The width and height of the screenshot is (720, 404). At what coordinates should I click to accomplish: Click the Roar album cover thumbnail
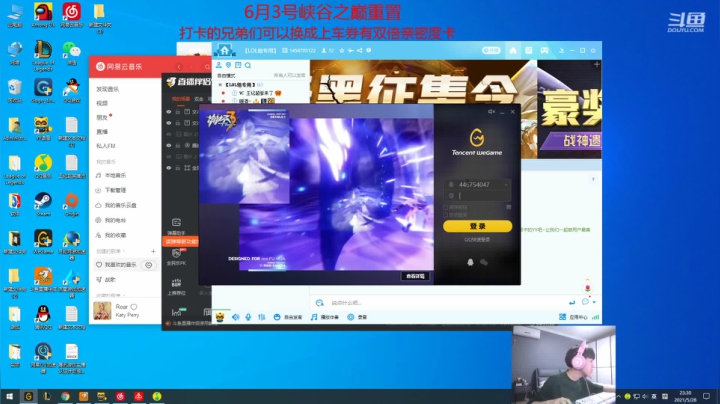click(x=102, y=311)
